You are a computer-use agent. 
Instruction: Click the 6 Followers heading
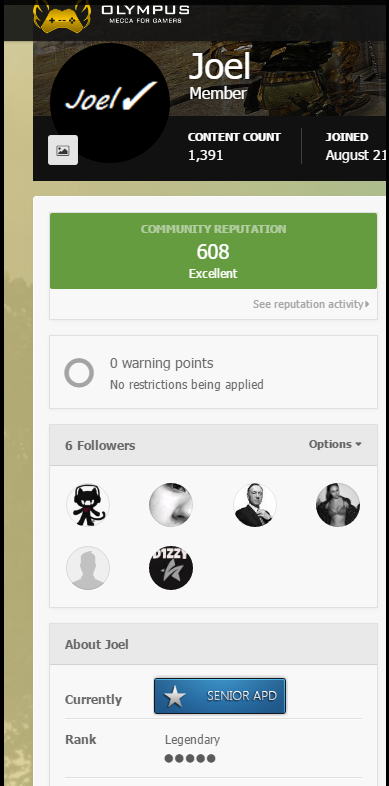coord(100,446)
